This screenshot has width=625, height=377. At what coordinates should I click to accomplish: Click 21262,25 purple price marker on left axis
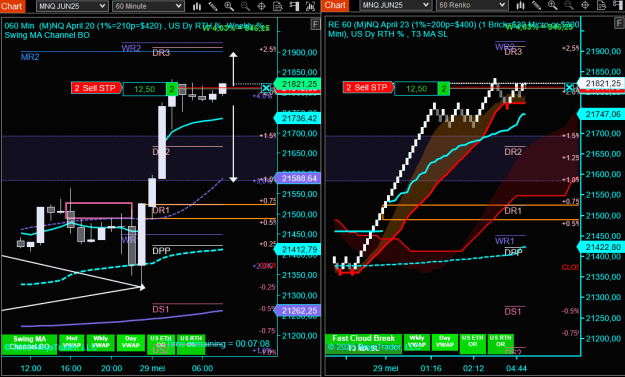[297, 311]
